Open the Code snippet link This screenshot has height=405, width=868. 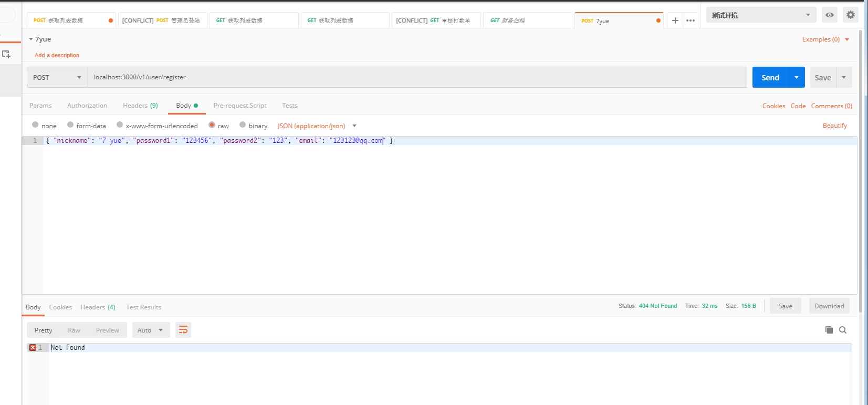798,106
